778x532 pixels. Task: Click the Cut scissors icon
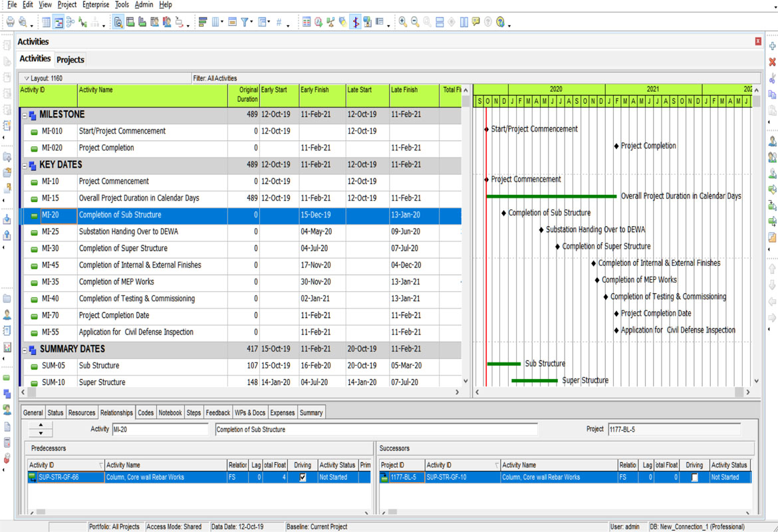click(x=773, y=78)
